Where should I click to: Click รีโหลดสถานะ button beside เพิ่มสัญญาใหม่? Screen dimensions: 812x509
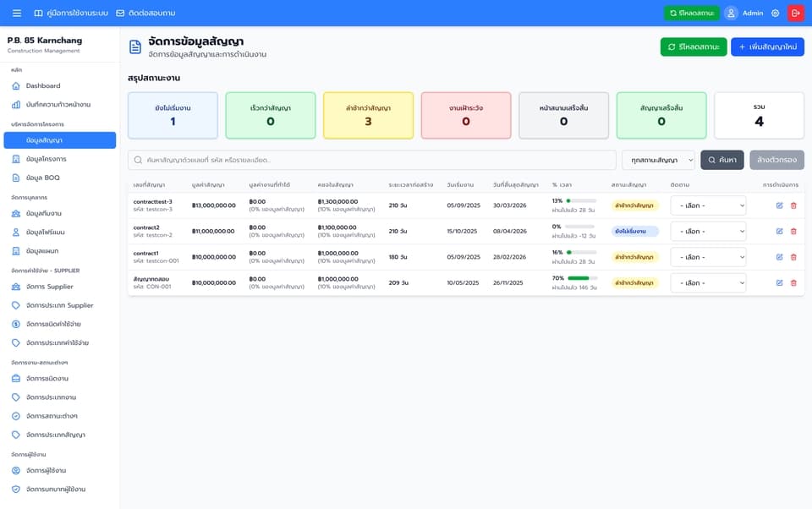[x=694, y=47]
